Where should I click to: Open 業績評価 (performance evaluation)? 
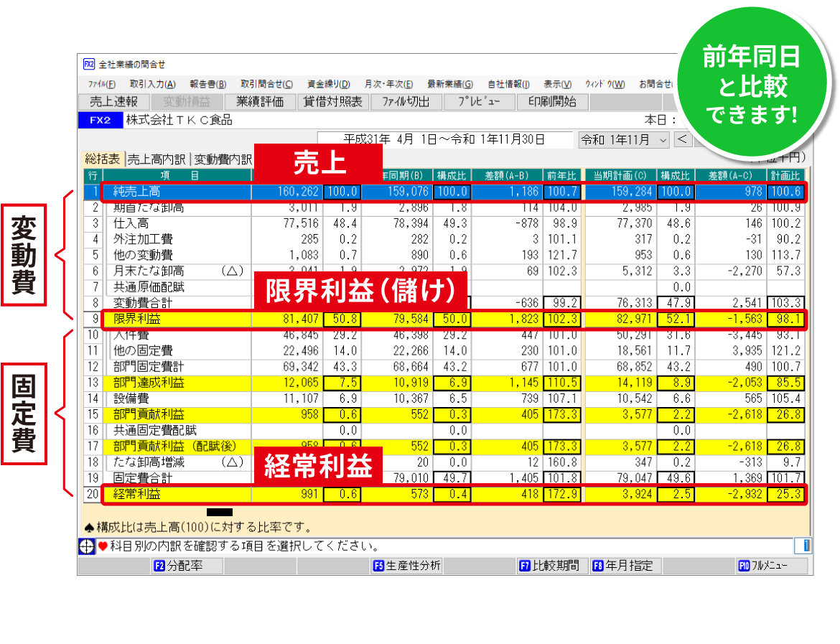260,101
